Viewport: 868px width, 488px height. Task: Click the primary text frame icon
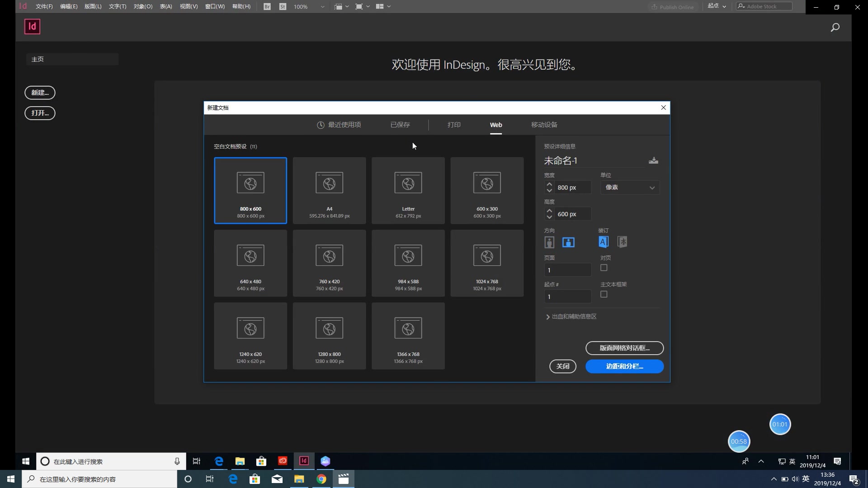coord(604,294)
